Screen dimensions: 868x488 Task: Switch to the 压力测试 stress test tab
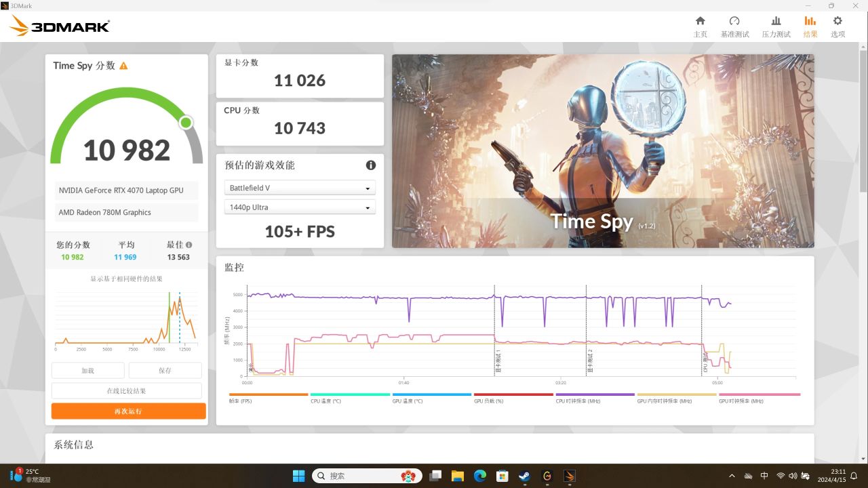[x=776, y=26]
